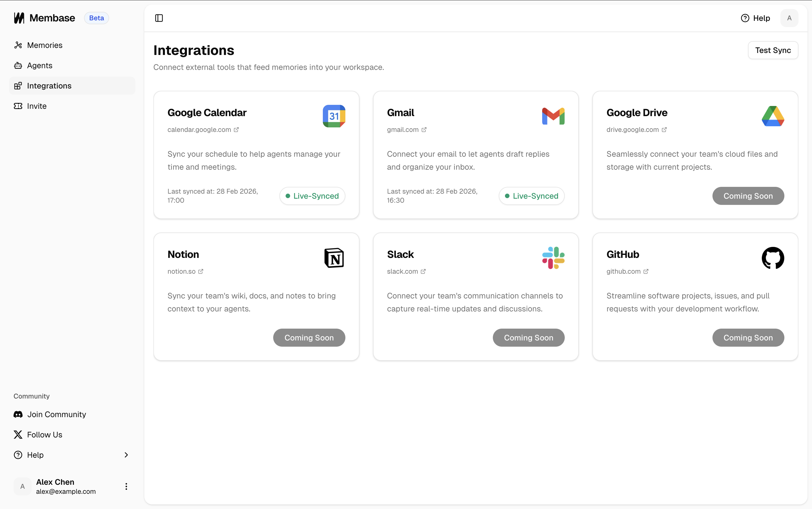Click the Gmail logo on the Gmail card
The width and height of the screenshot is (812, 509).
pos(553,116)
